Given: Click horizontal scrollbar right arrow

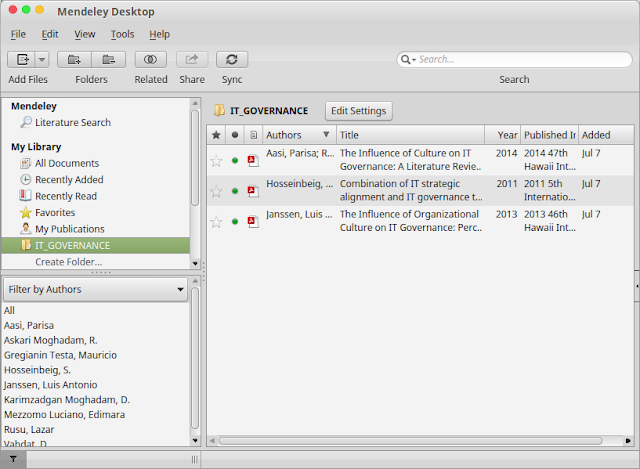Looking at the screenshot, I should pos(628,441).
